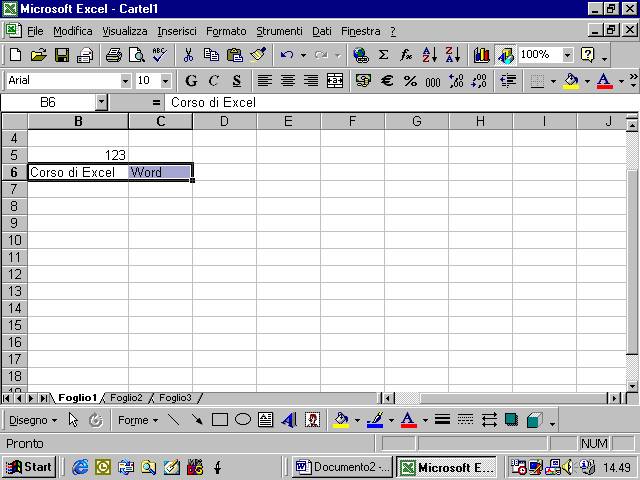Apply thousands separator 000 style

coord(433,80)
